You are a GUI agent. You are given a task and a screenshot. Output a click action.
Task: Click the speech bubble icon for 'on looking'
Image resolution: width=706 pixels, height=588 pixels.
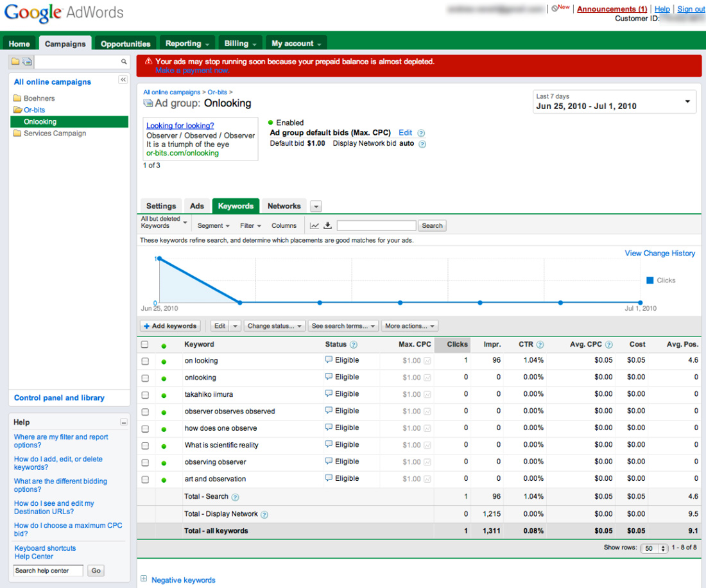coord(329,359)
